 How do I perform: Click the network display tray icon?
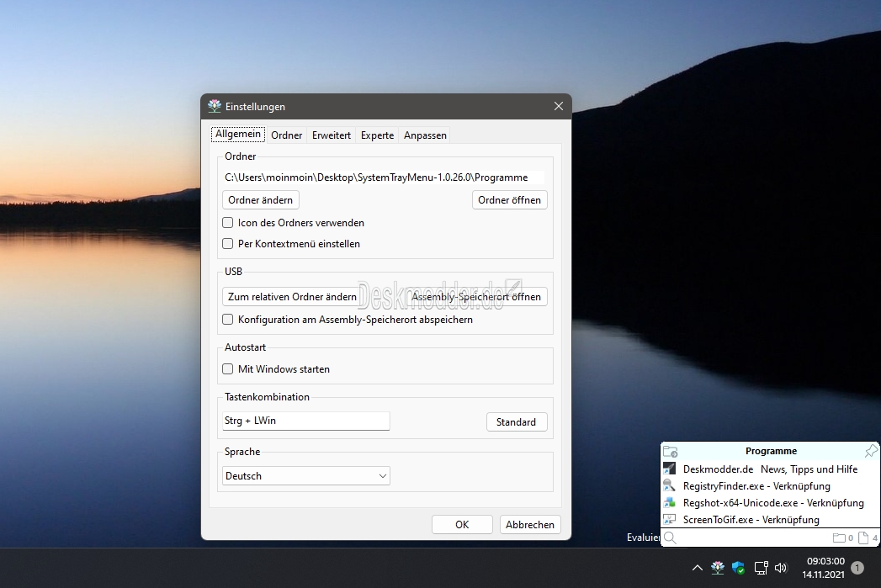(761, 568)
